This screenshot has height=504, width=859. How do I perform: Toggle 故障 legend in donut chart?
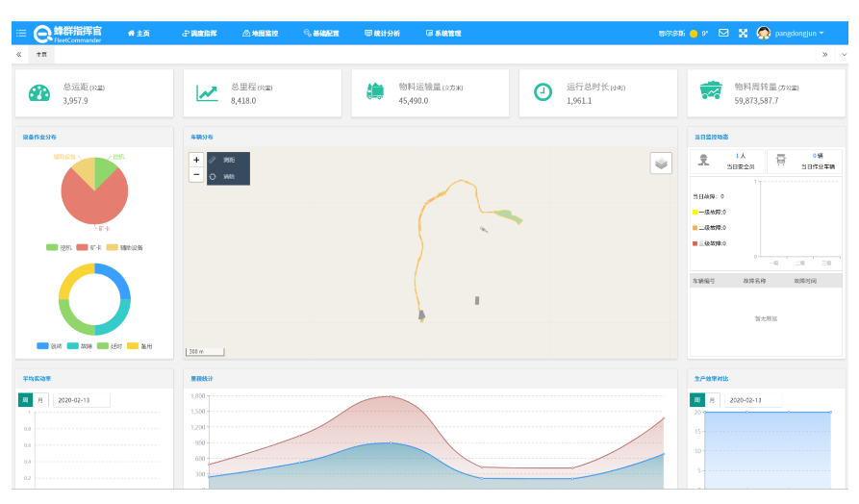click(80, 346)
